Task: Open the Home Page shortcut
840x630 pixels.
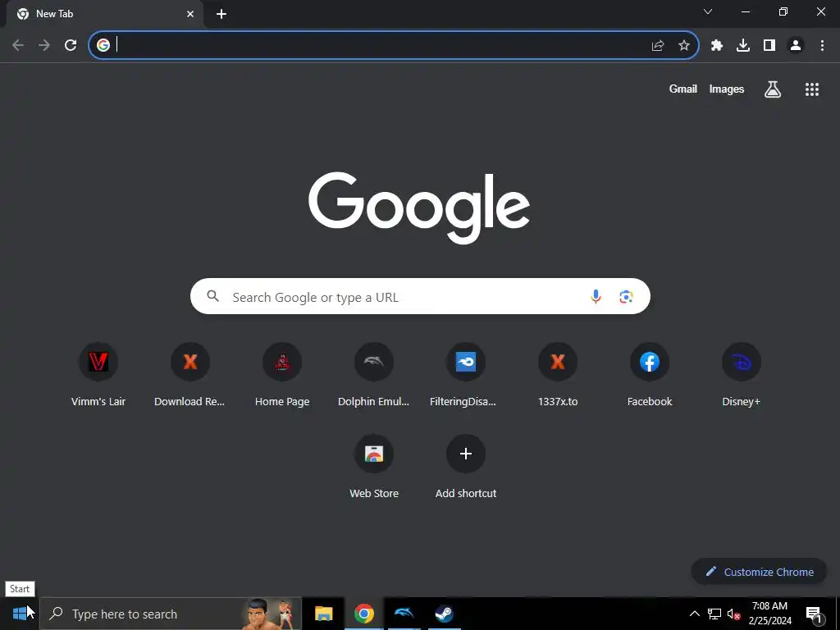Action: (282, 374)
